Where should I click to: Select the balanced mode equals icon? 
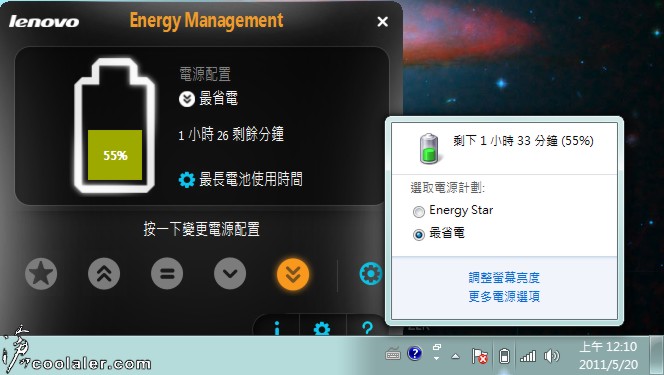[x=167, y=274]
